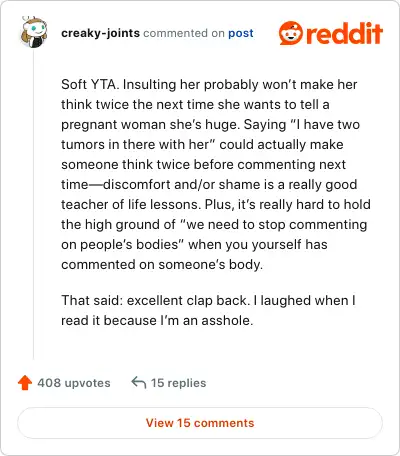The height and width of the screenshot is (456, 400).
Task: Click the final line "read it because"
Action: coord(157,321)
